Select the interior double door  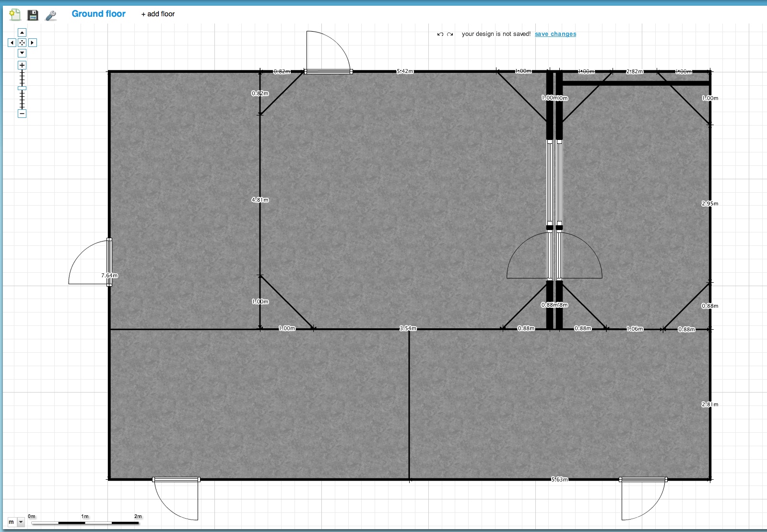pyautogui.click(x=555, y=255)
